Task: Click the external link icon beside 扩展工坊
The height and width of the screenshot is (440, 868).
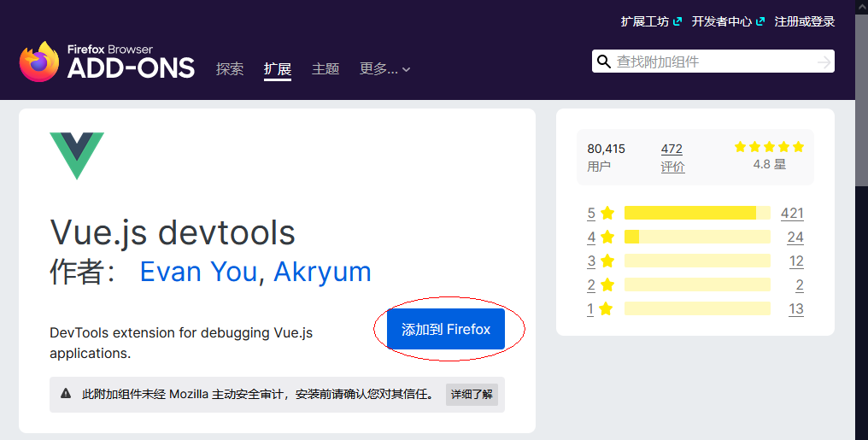Action: [x=677, y=21]
